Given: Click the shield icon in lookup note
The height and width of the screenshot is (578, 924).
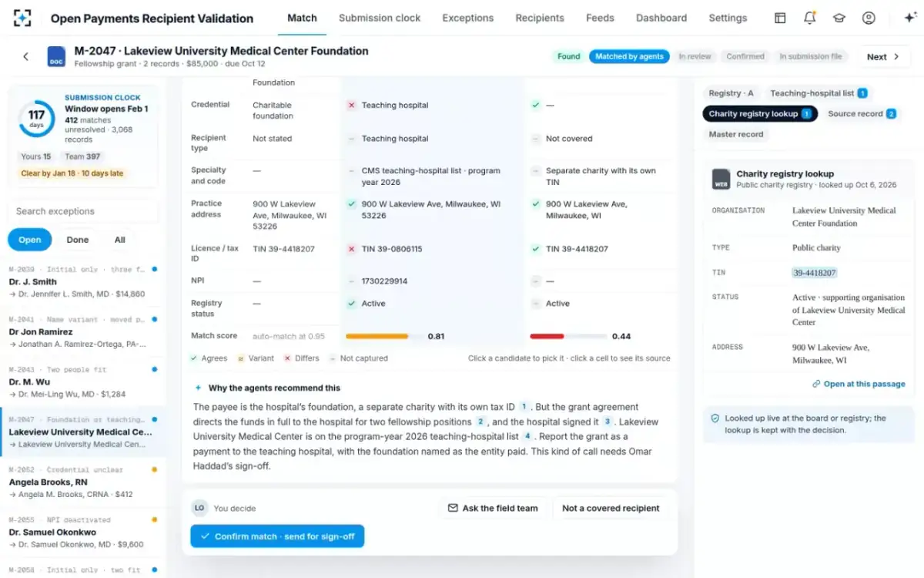Looking at the screenshot, I should pyautogui.click(x=715, y=418).
